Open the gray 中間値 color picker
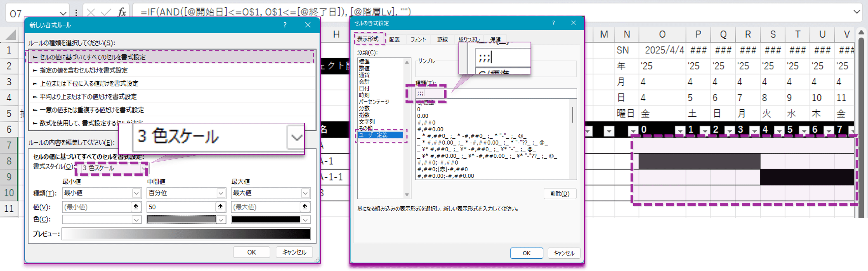This screenshot has width=868, height=271. pos(221,220)
